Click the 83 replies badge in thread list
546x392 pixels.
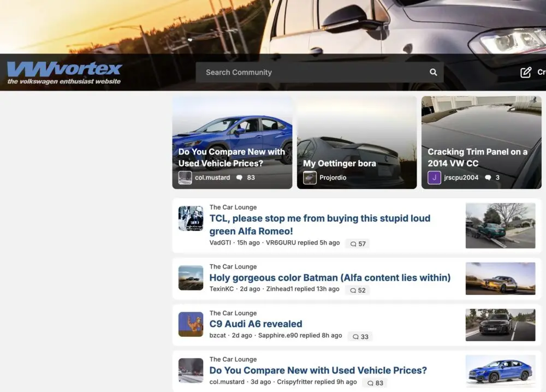pos(375,383)
